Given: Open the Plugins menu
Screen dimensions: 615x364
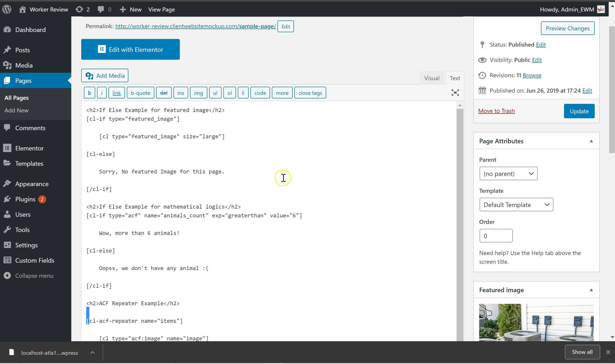Looking at the screenshot, I should click(25, 199).
